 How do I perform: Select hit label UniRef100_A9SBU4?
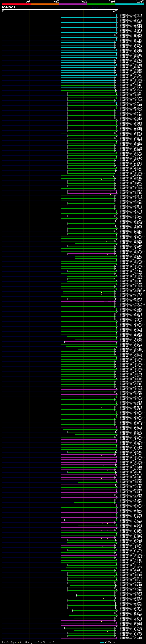[131, 65]
